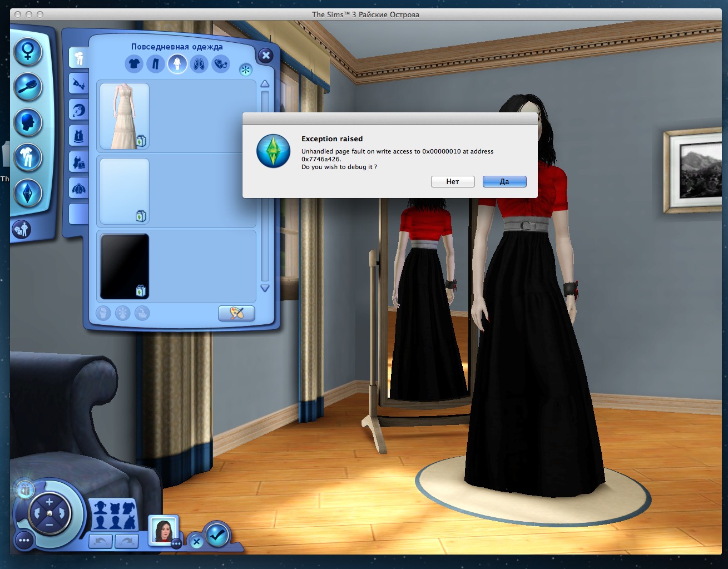Click the plumbob icon in the exception dialog
Viewport: 728px width, 569px height.
tap(273, 151)
